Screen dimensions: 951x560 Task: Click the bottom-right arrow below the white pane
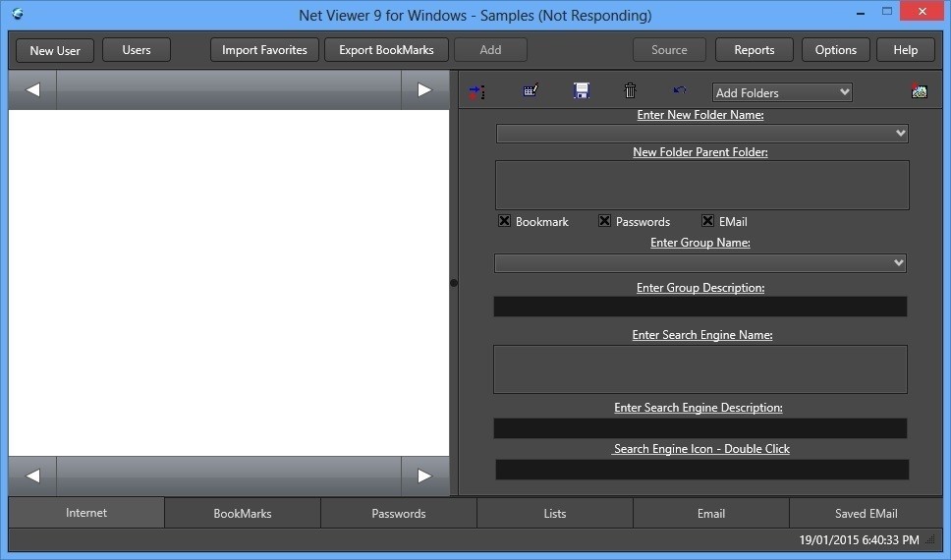pos(424,476)
